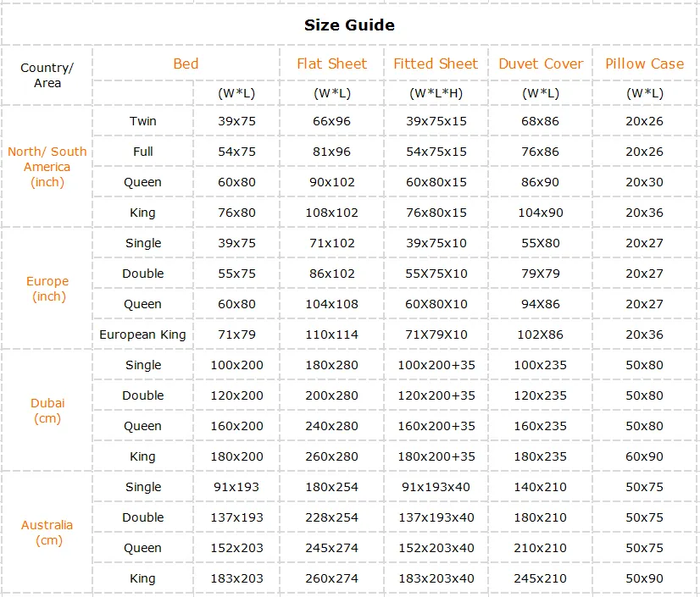Select the European King row label
The height and width of the screenshot is (597, 700).
[143, 334]
